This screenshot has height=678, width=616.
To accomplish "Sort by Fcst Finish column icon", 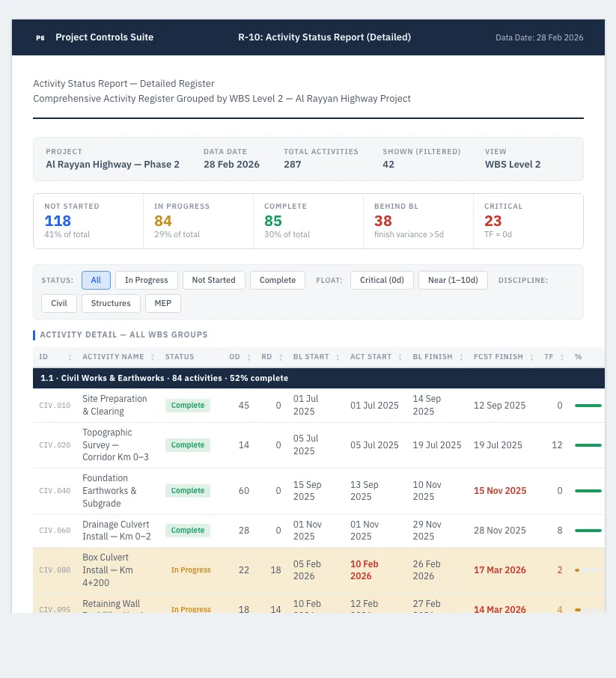I will 531,357.
